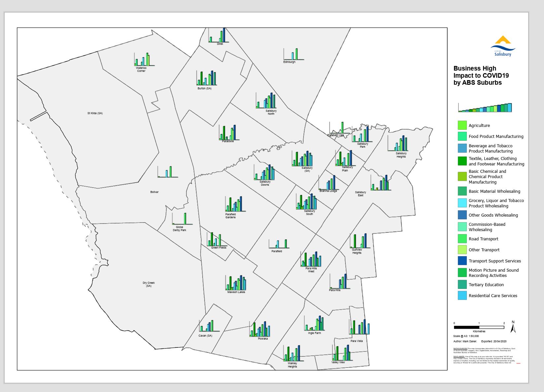Click the Elizabeth Vale bar chart

coord(339,128)
